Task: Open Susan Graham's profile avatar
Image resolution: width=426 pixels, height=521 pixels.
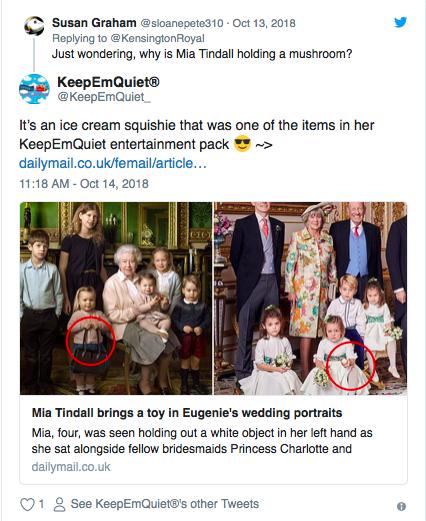Action: 34,26
